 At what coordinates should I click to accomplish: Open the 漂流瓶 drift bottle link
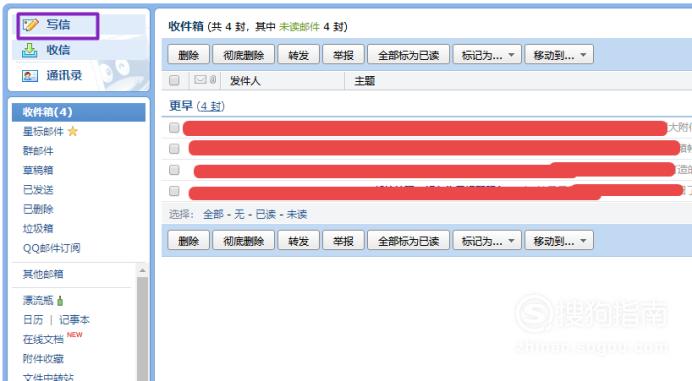click(38, 301)
